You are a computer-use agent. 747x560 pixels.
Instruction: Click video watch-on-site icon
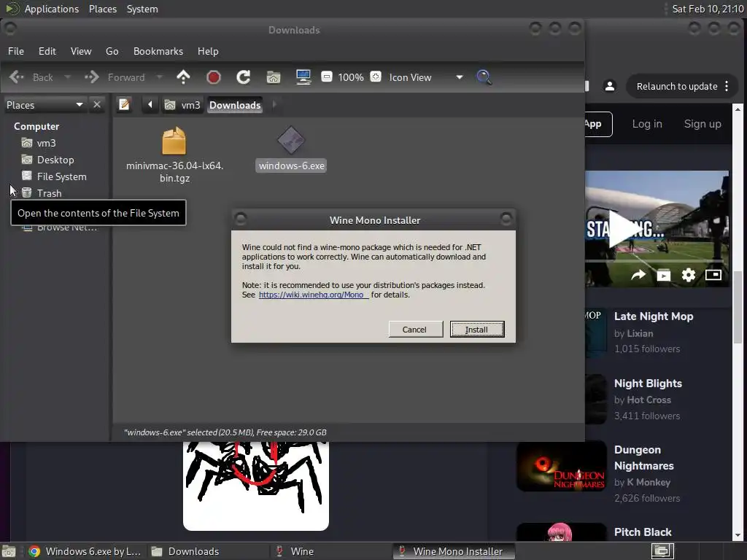point(664,275)
